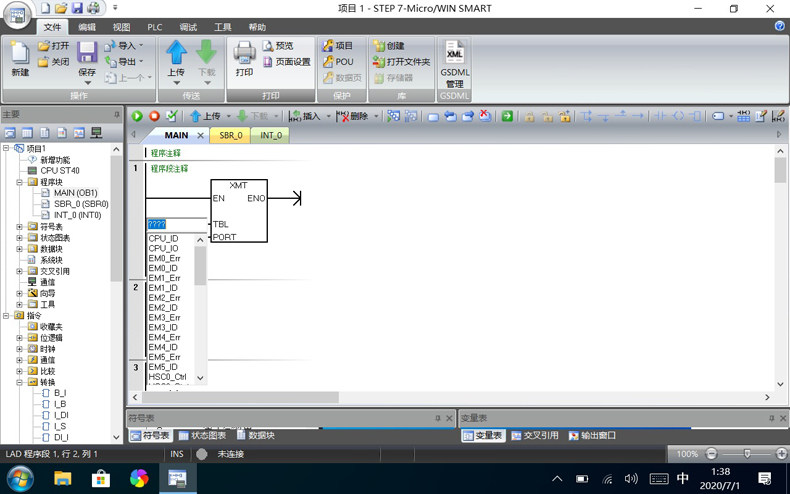This screenshot has width=790, height=494.
Task: Click the TBL ???? operand input field
Action: [x=176, y=224]
